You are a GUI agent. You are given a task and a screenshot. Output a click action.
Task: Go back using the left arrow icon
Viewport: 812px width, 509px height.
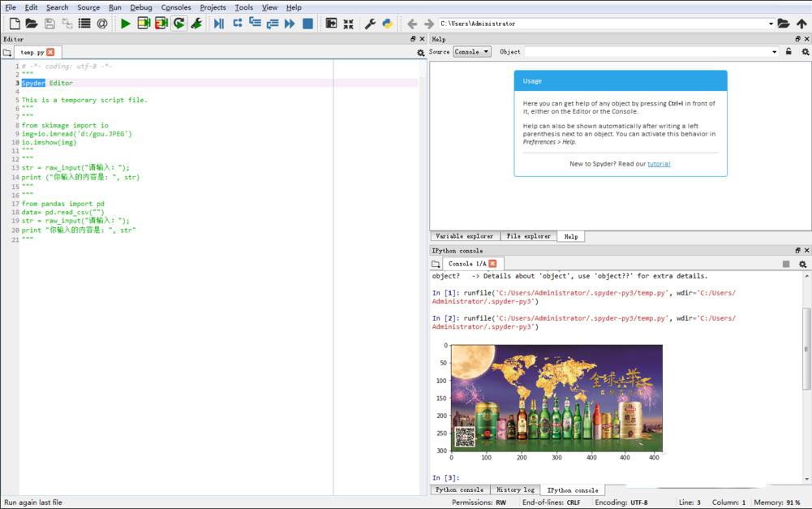[x=412, y=24]
